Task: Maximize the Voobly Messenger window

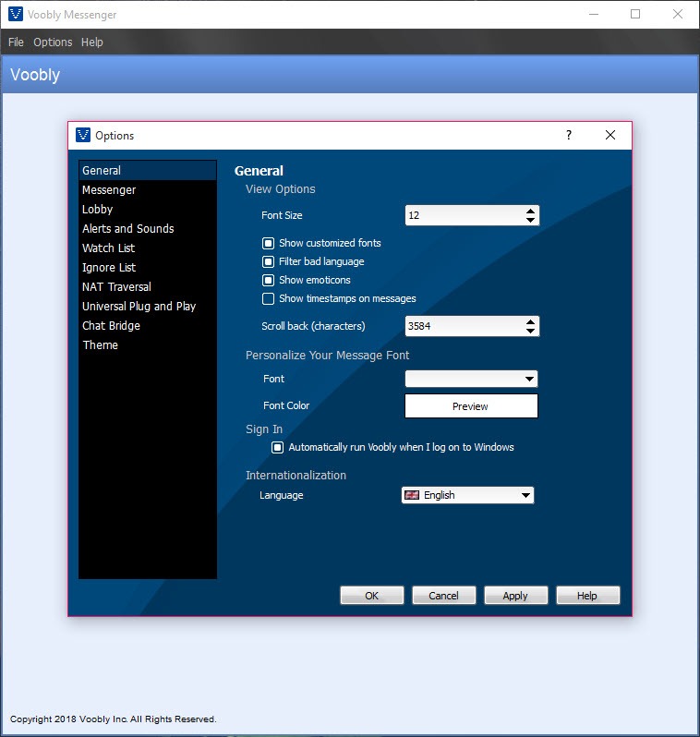Action: pyautogui.click(x=635, y=14)
